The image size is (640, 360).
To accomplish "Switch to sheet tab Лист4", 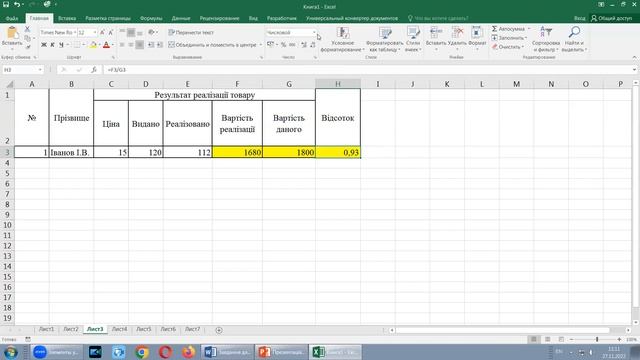I will 119,329.
